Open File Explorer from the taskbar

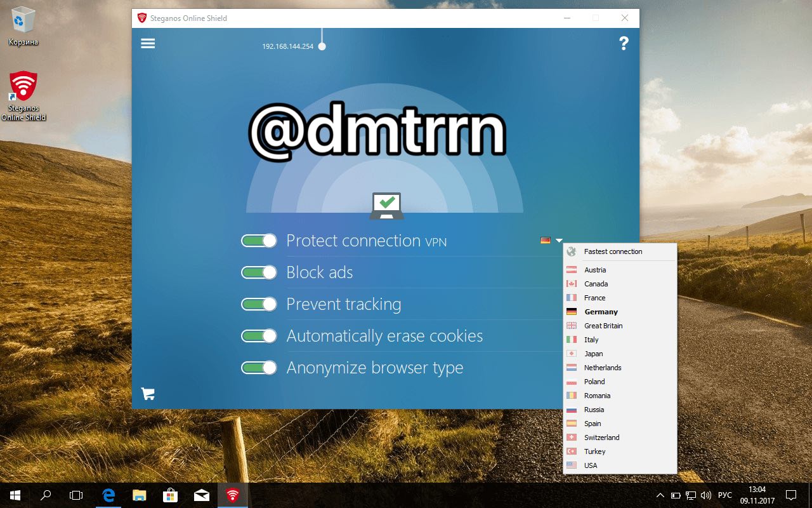139,495
